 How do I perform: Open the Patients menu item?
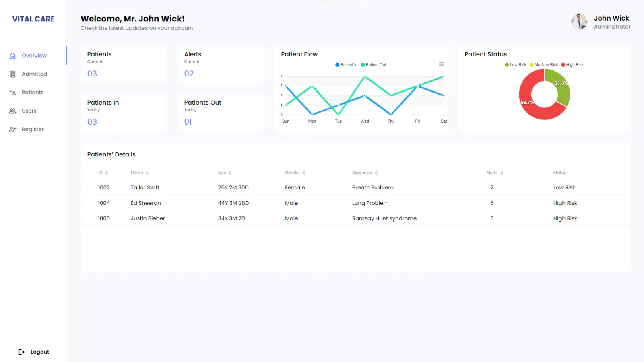[33, 93]
